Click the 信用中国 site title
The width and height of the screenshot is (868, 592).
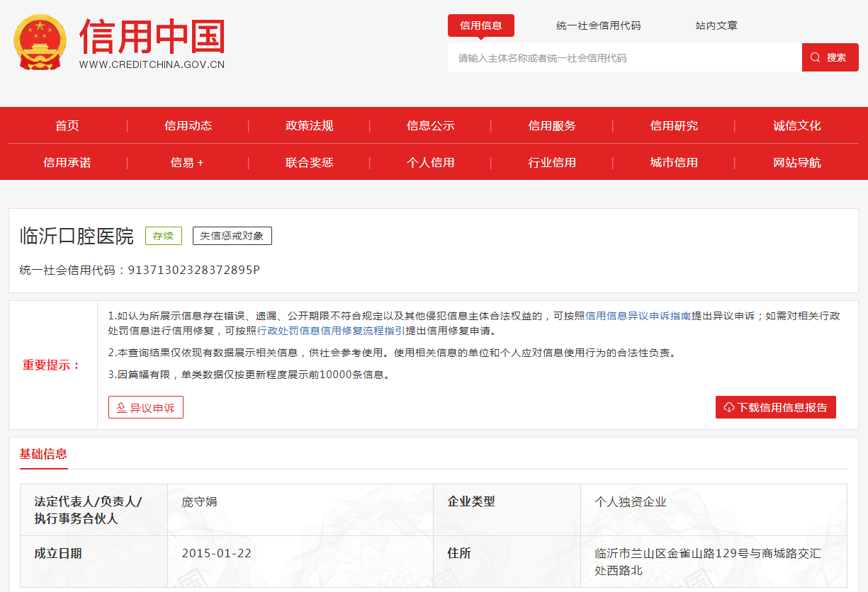coord(152,37)
